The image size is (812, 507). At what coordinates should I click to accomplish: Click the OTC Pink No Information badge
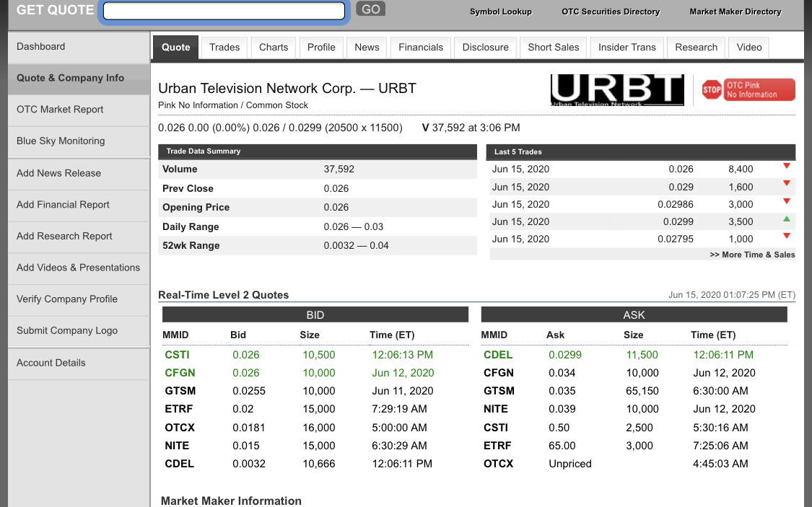(x=759, y=89)
